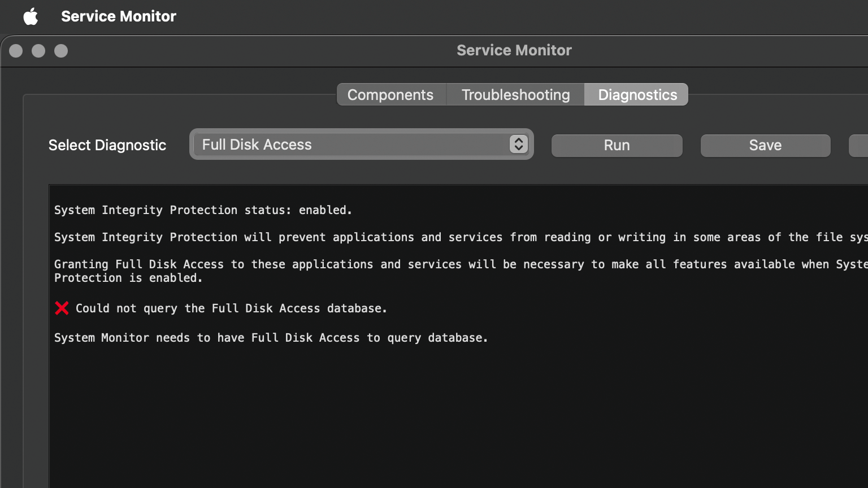Viewport: 868px width, 488px height.
Task: Open the Apple menu
Action: tap(31, 16)
